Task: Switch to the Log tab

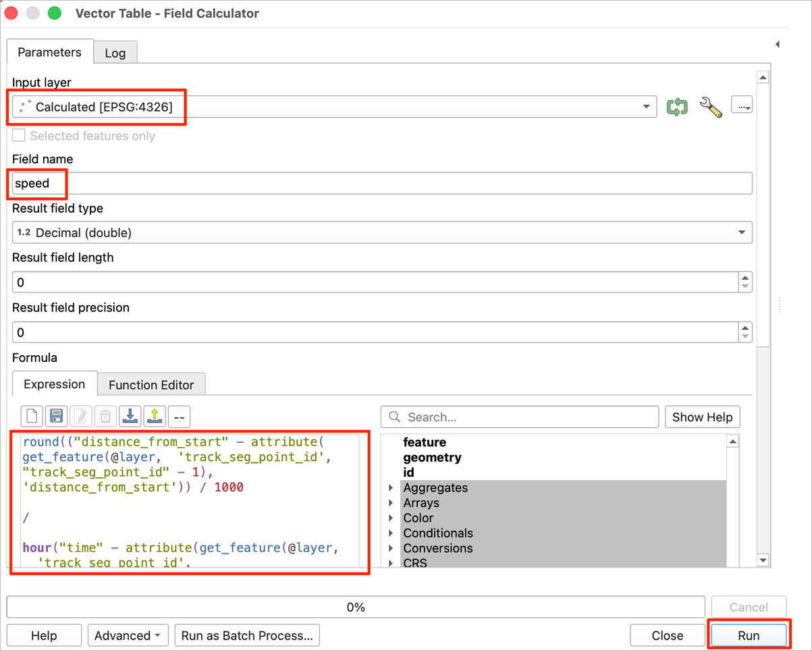Action: click(x=115, y=53)
